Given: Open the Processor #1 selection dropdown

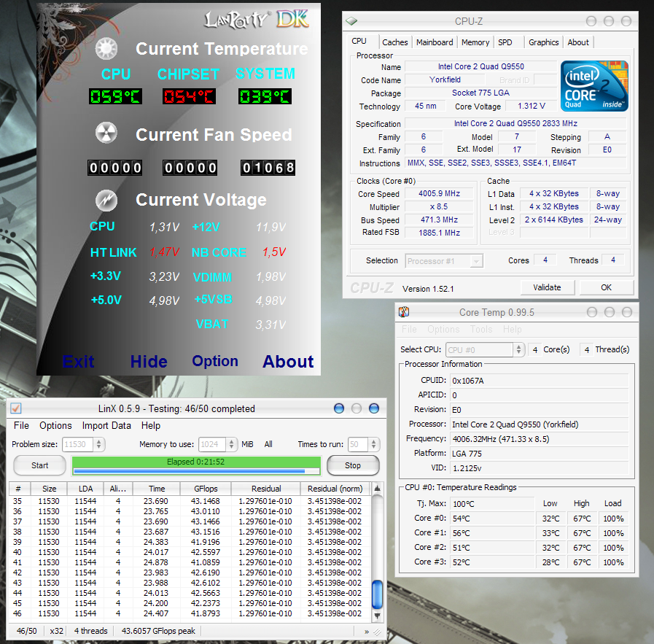Looking at the screenshot, I should (x=444, y=261).
